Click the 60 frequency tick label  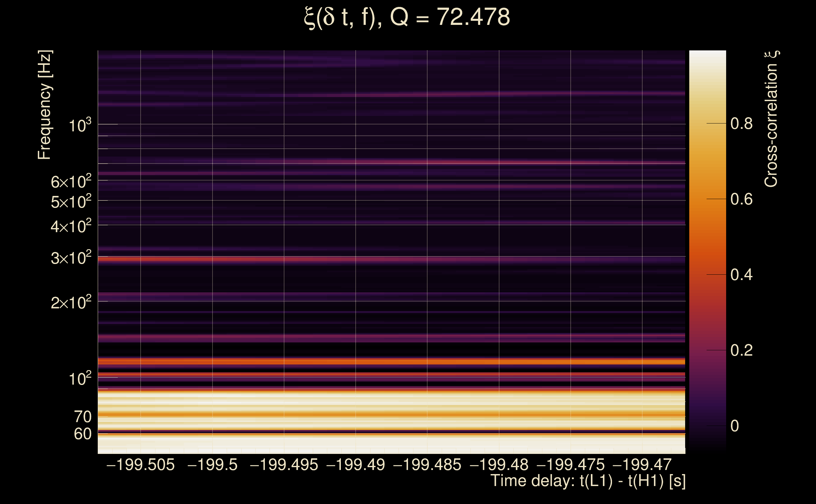[82, 434]
